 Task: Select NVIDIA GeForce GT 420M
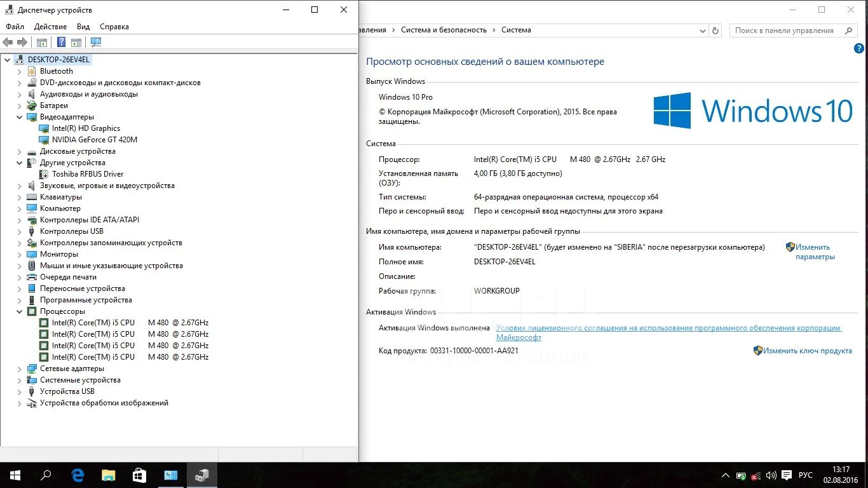[95, 140]
